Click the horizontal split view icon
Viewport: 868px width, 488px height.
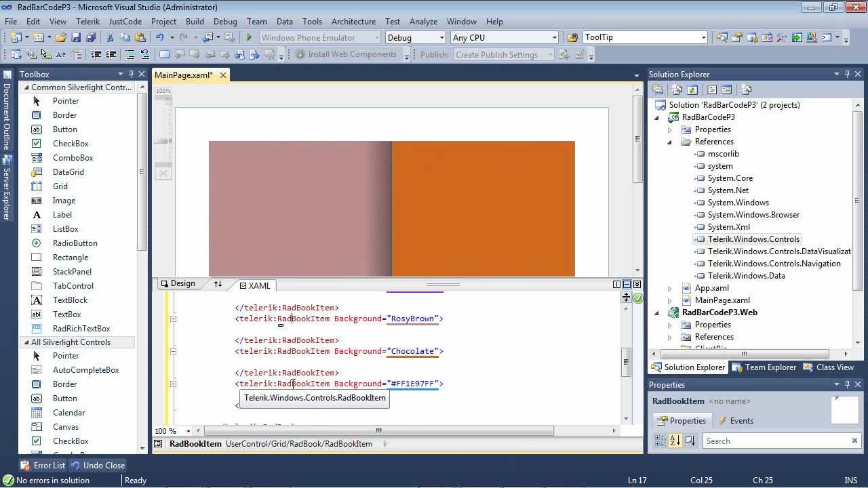[x=627, y=285]
